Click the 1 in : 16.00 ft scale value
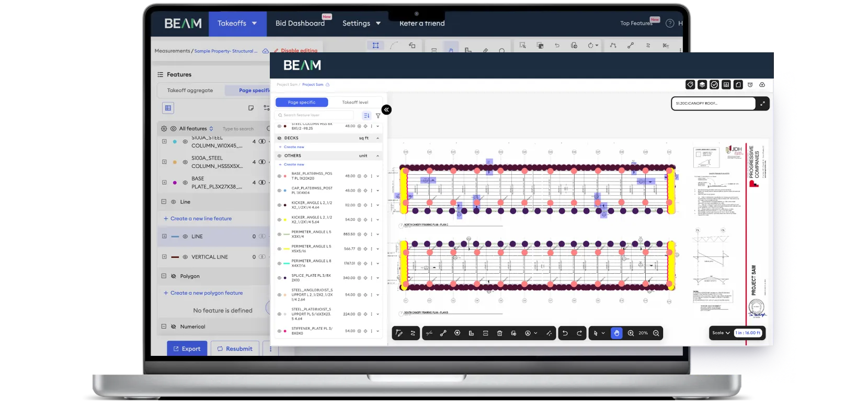 pos(748,333)
